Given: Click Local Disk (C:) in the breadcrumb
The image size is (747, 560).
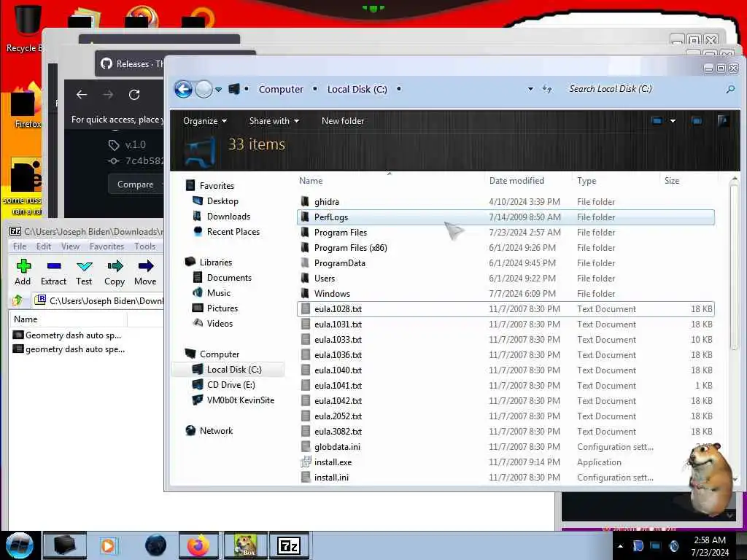Looking at the screenshot, I should tap(357, 89).
